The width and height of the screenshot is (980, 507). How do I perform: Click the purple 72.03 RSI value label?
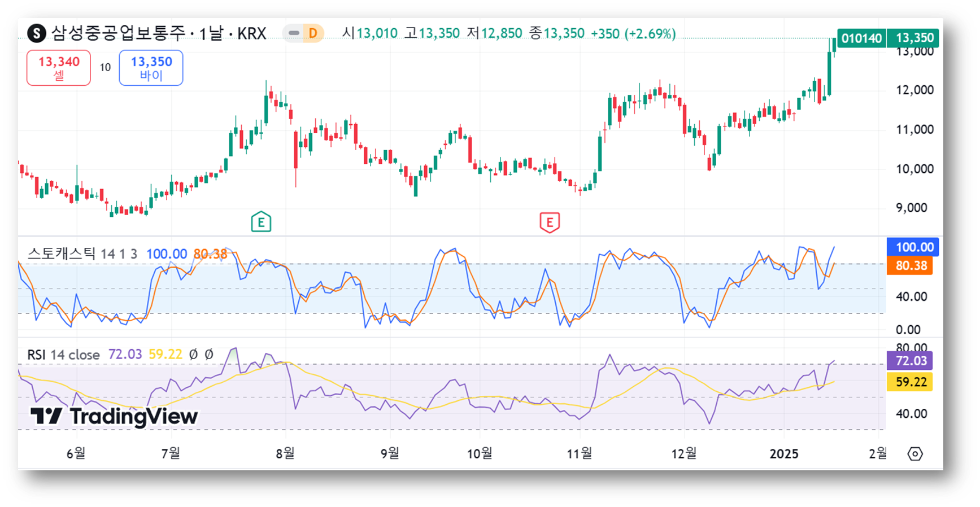911,361
